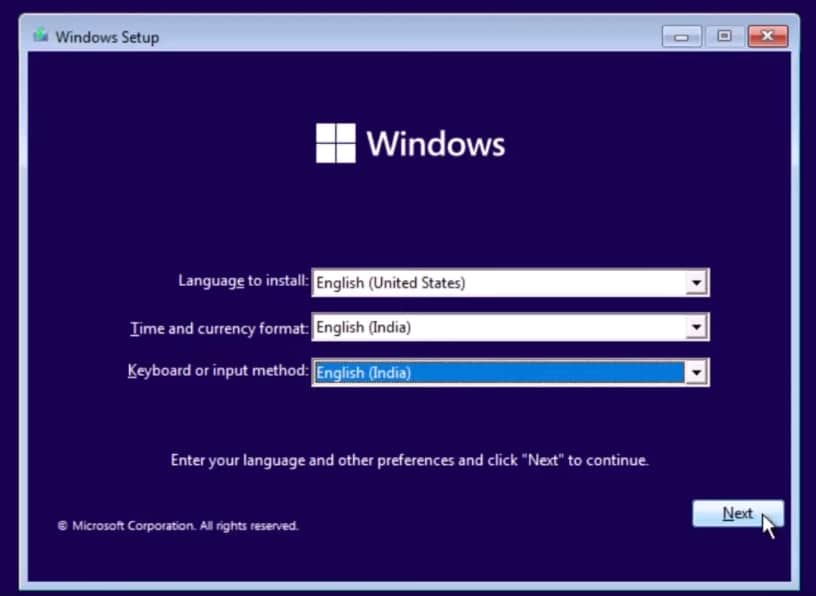
Task: Minimize the Windows Setup window
Action: click(x=681, y=35)
